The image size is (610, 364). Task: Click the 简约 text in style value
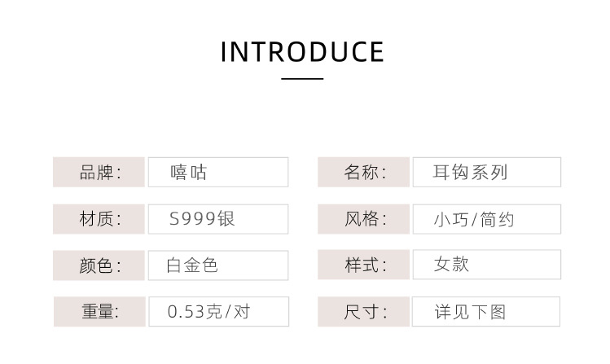498,220
